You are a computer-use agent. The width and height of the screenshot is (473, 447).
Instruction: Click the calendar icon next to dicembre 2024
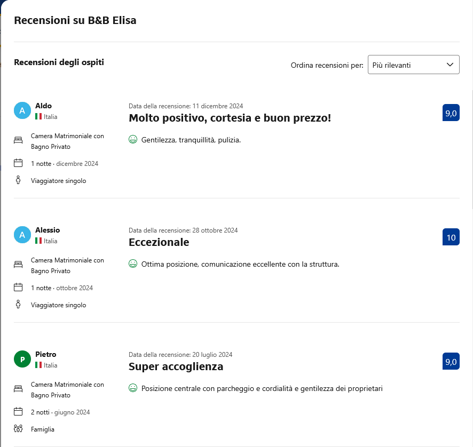[18, 163]
